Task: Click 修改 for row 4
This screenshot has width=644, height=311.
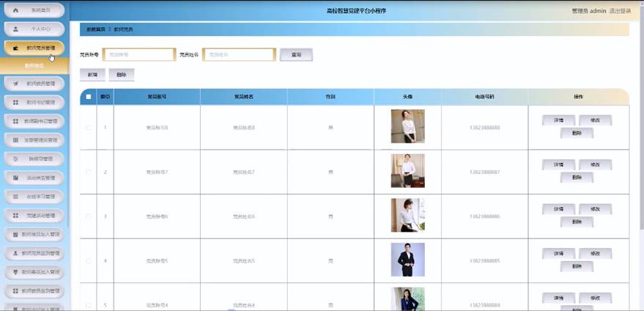Action: click(595, 253)
